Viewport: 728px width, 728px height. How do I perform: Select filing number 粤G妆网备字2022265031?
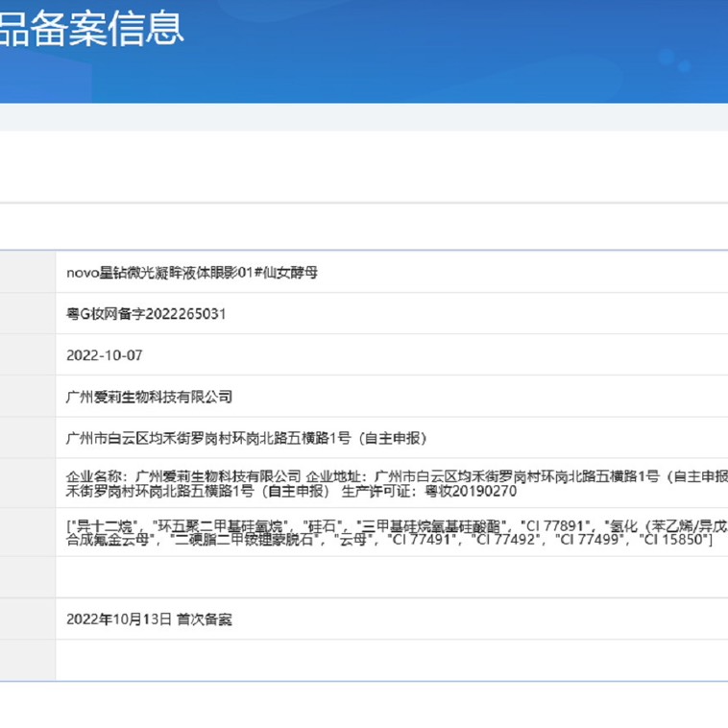146,314
